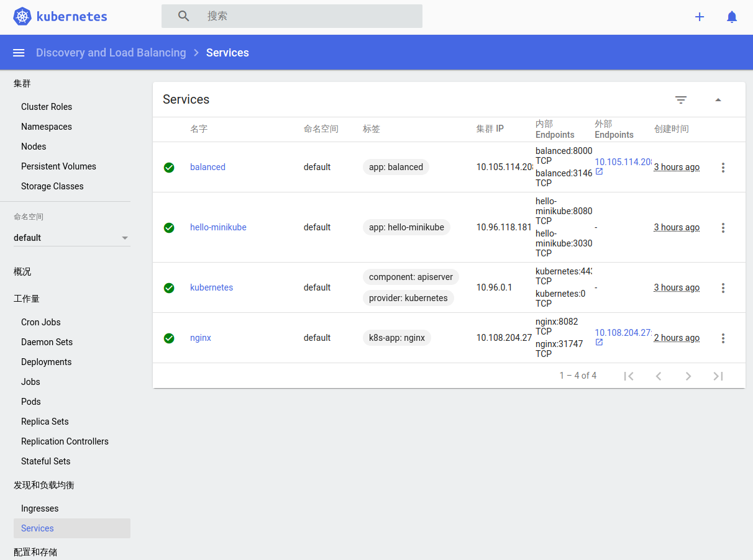Collapse the Services card
The width and height of the screenshot is (753, 560).
click(718, 99)
